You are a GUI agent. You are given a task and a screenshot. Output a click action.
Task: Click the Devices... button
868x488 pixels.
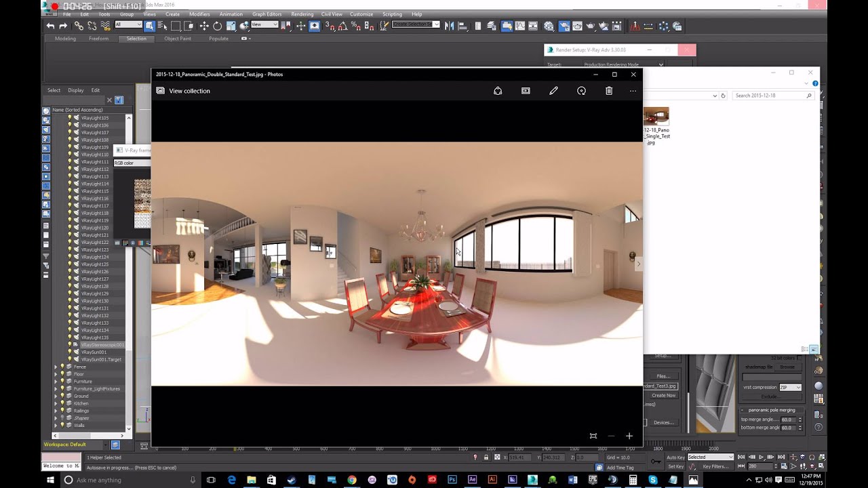(663, 422)
